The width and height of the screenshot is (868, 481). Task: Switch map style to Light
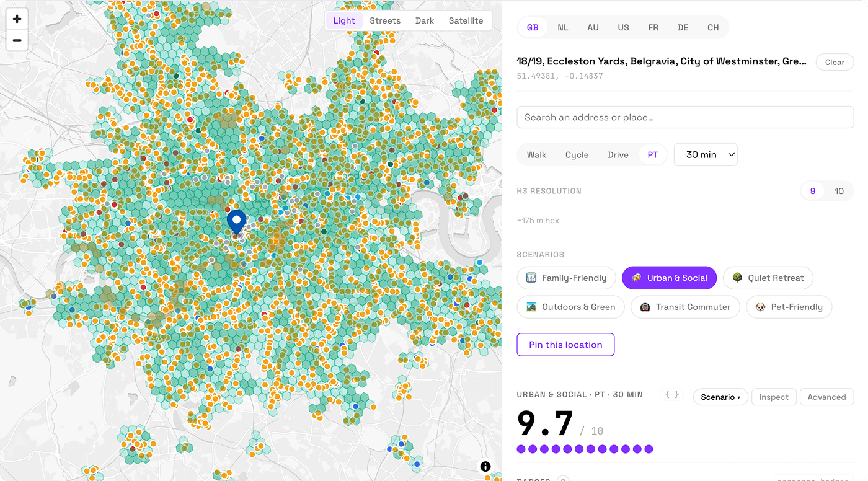[344, 20]
